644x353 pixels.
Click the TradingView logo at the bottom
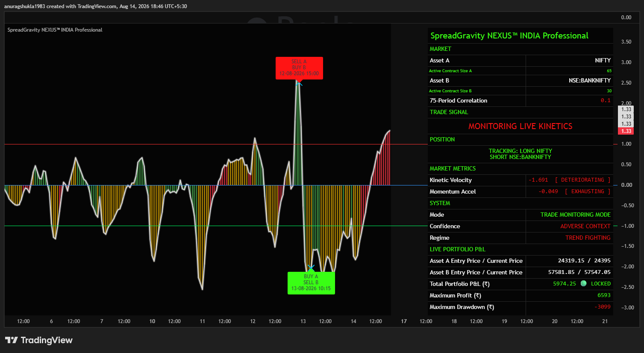39,340
